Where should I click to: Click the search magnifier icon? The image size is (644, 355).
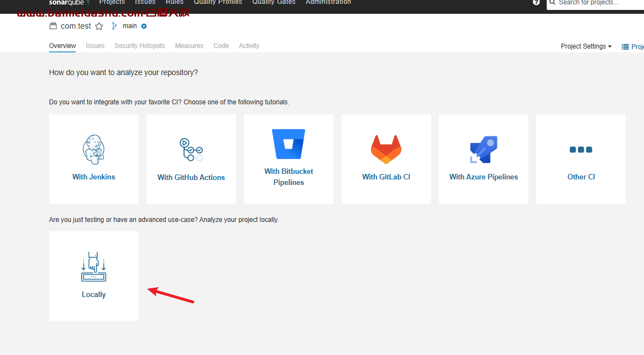pyautogui.click(x=552, y=2)
